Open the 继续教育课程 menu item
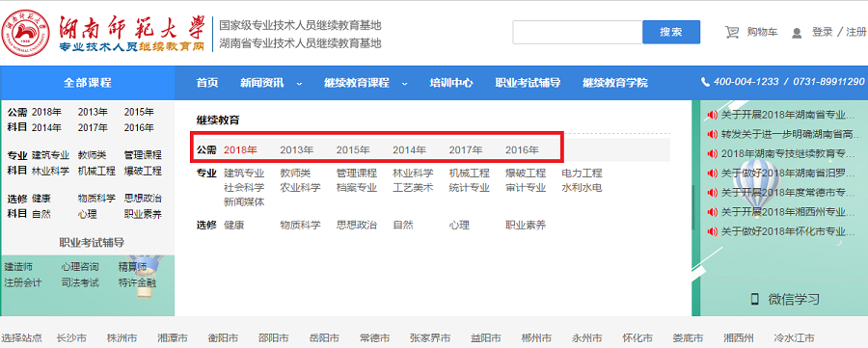The width and height of the screenshot is (868, 348). 357,83
